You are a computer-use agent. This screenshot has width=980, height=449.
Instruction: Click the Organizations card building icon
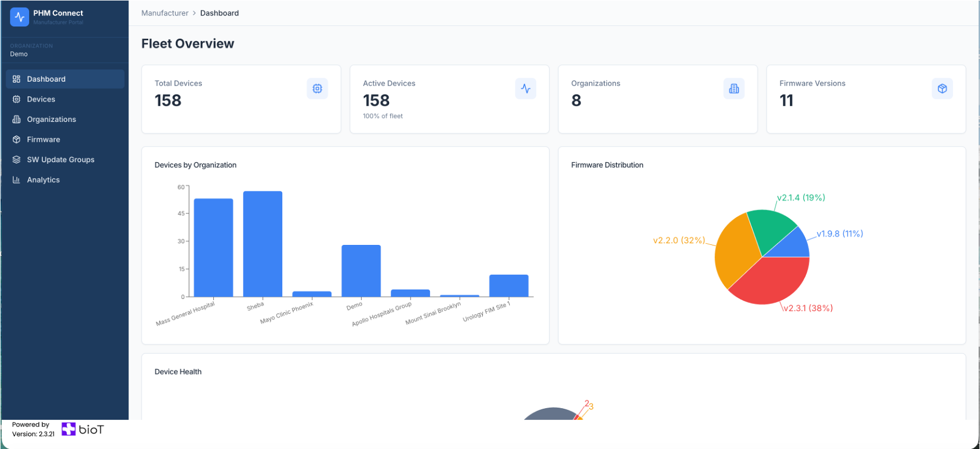[734, 88]
